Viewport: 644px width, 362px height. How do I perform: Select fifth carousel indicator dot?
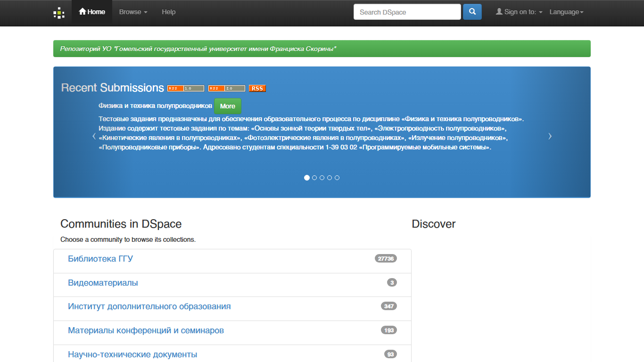point(337,178)
